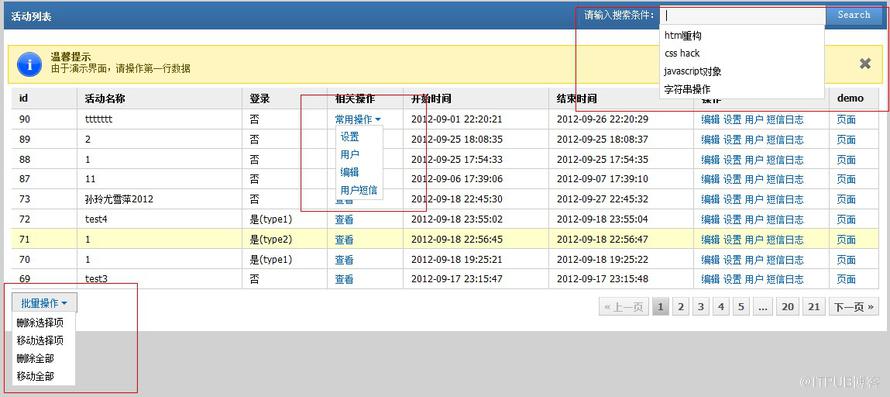
Task: Click the Search button
Action: (x=853, y=15)
